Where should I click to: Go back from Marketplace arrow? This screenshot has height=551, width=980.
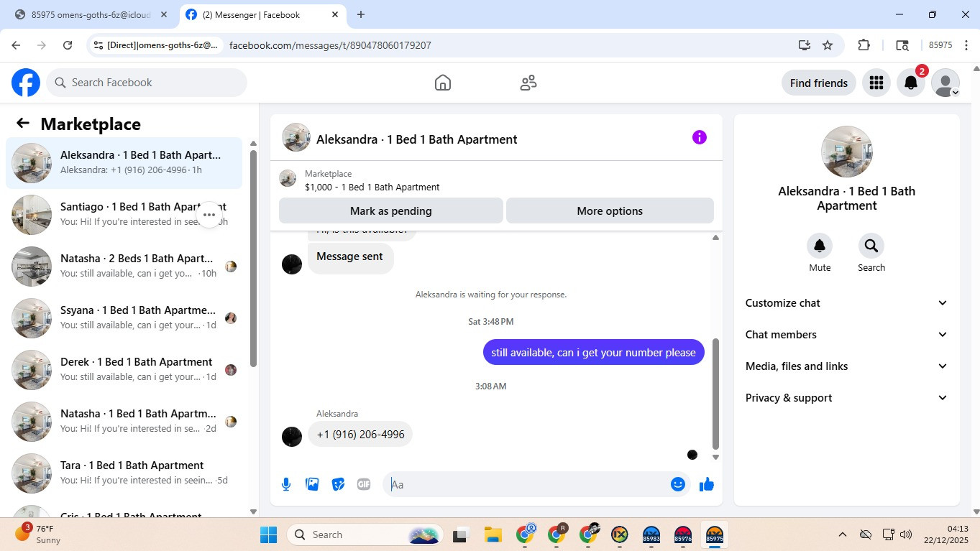point(23,124)
